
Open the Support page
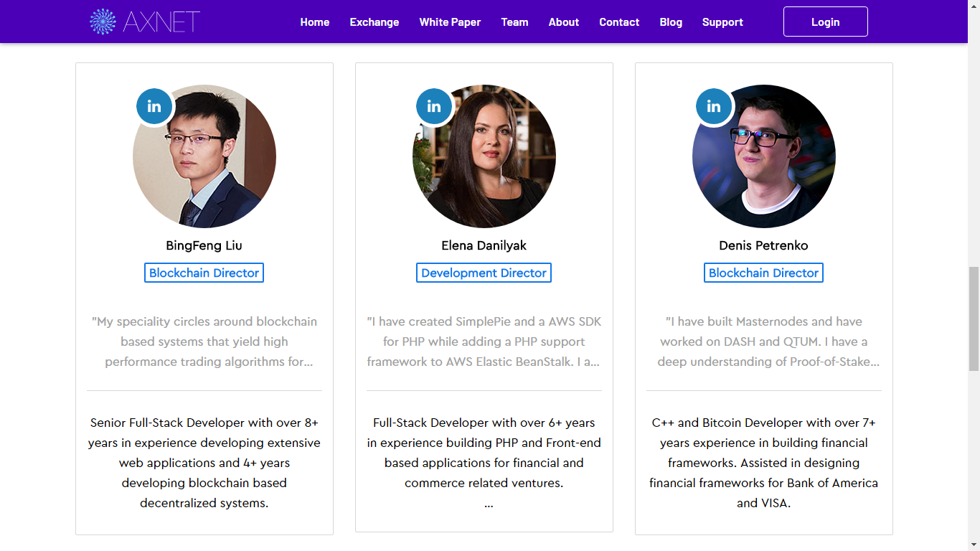pos(722,22)
